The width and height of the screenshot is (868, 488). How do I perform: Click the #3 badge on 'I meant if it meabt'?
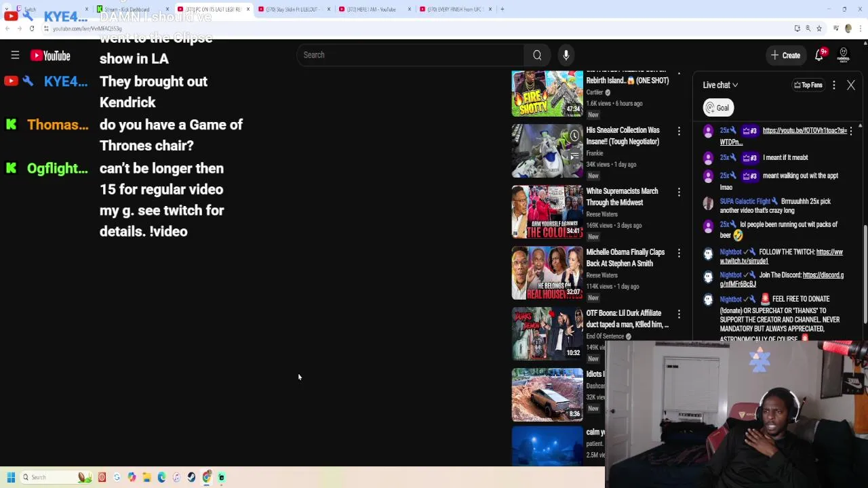749,158
